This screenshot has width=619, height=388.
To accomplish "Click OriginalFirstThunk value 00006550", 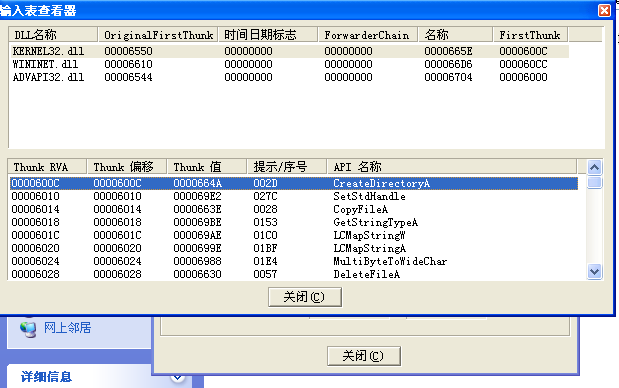I will point(128,51).
